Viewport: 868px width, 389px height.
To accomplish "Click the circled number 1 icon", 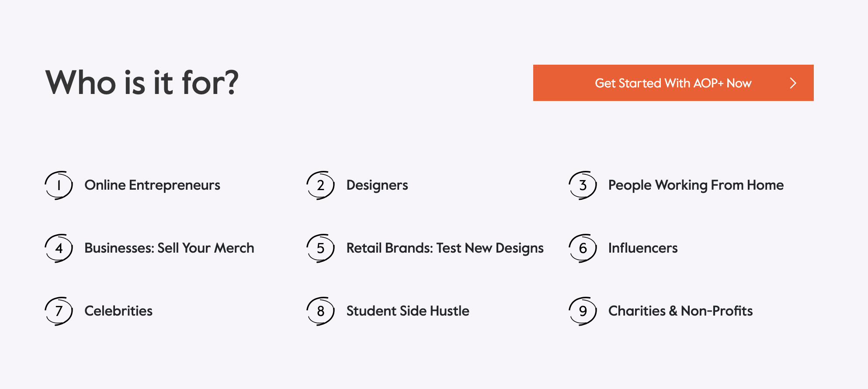I will tap(59, 185).
